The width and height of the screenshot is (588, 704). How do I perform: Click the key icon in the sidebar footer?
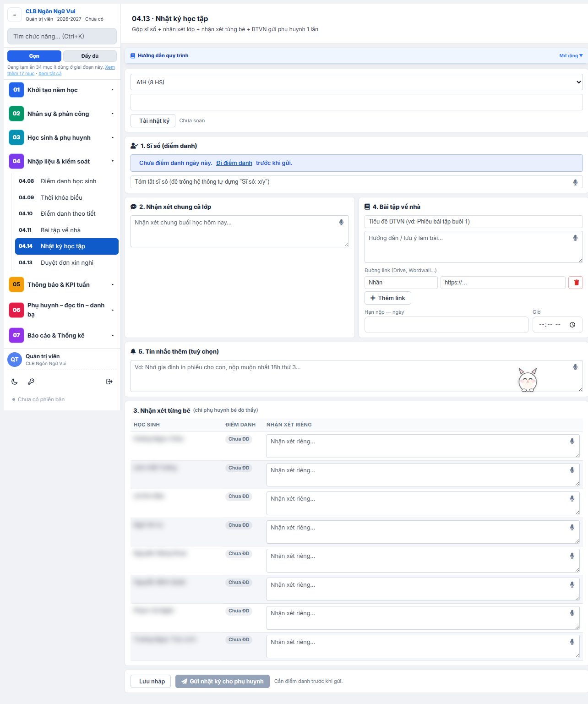pos(31,382)
